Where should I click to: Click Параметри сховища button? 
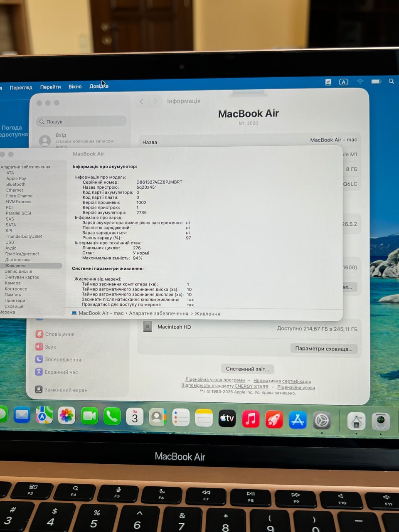(x=323, y=349)
